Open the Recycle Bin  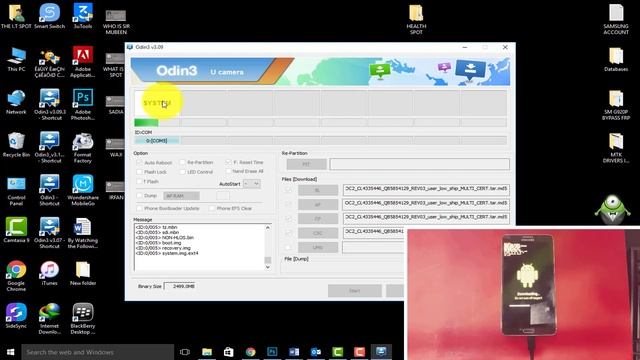pyautogui.click(x=16, y=145)
